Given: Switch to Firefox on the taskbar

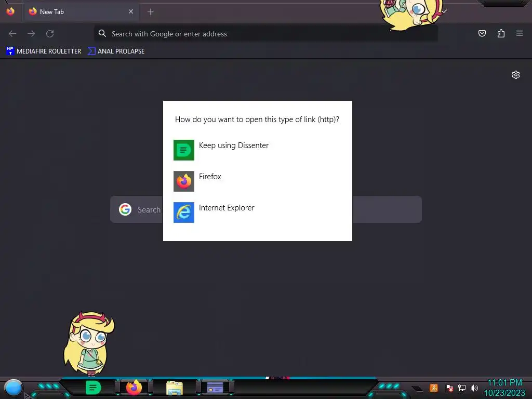Looking at the screenshot, I should tap(134, 388).
